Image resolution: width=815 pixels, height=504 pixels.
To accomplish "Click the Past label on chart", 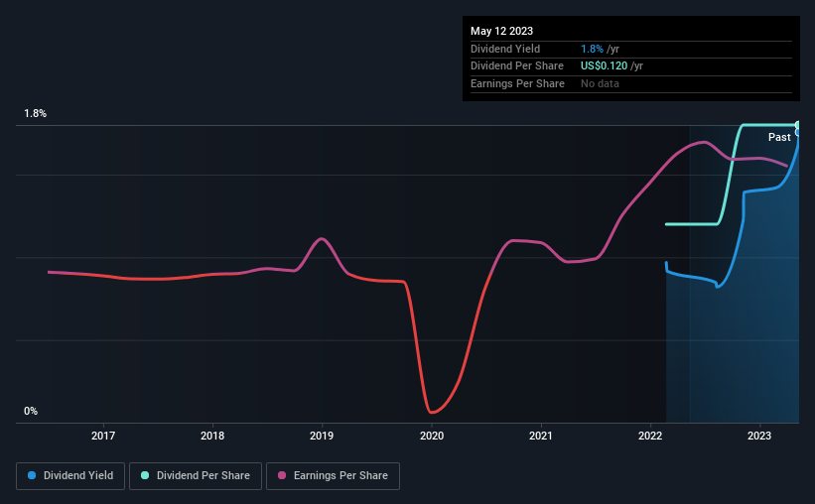I will [779, 137].
